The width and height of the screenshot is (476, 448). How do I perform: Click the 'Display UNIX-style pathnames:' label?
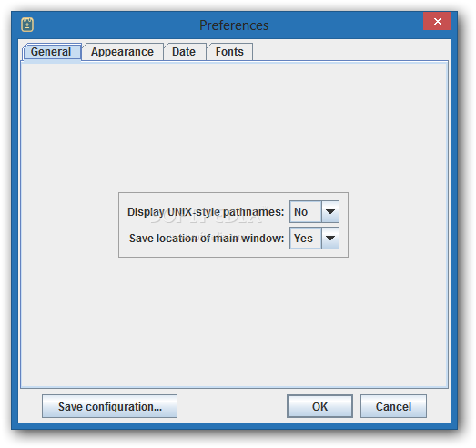206,212
